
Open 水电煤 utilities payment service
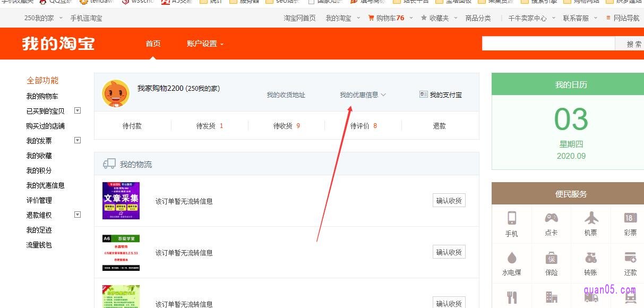pos(512,263)
